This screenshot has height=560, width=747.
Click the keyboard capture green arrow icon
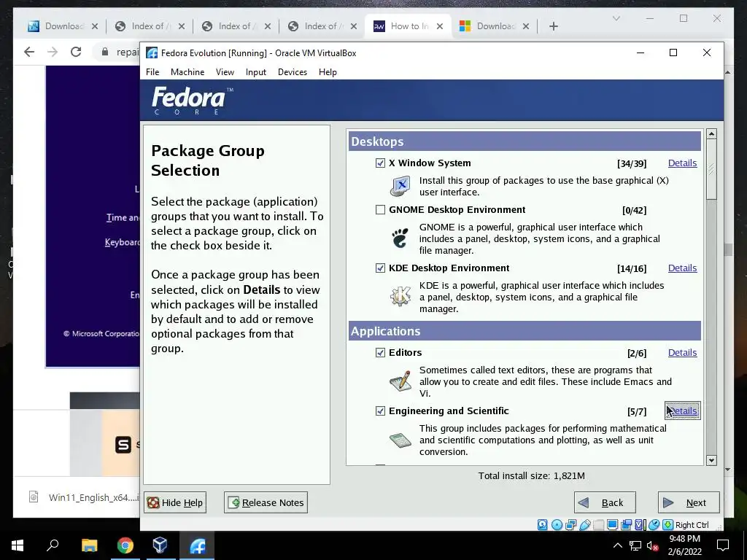668,525
